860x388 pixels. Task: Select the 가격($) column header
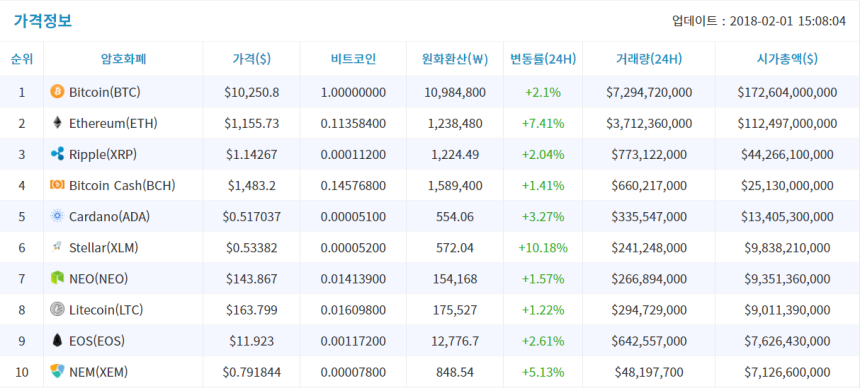pos(252,59)
